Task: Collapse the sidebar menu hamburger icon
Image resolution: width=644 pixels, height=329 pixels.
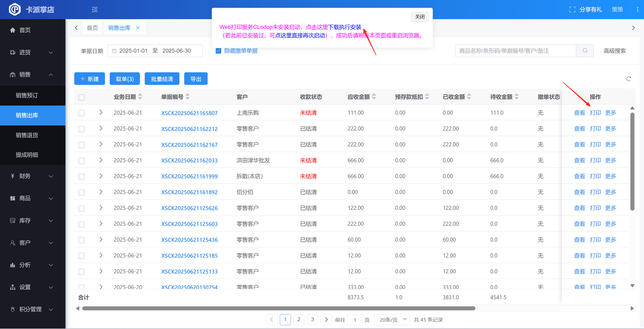Action: [x=95, y=10]
